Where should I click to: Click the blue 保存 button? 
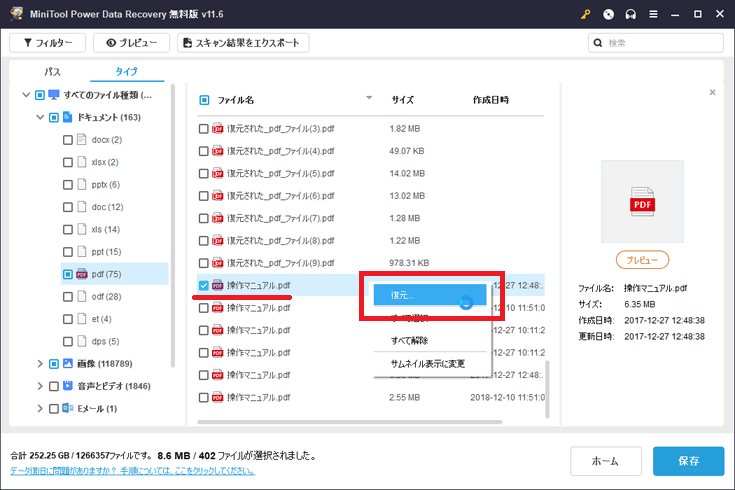[x=688, y=461]
